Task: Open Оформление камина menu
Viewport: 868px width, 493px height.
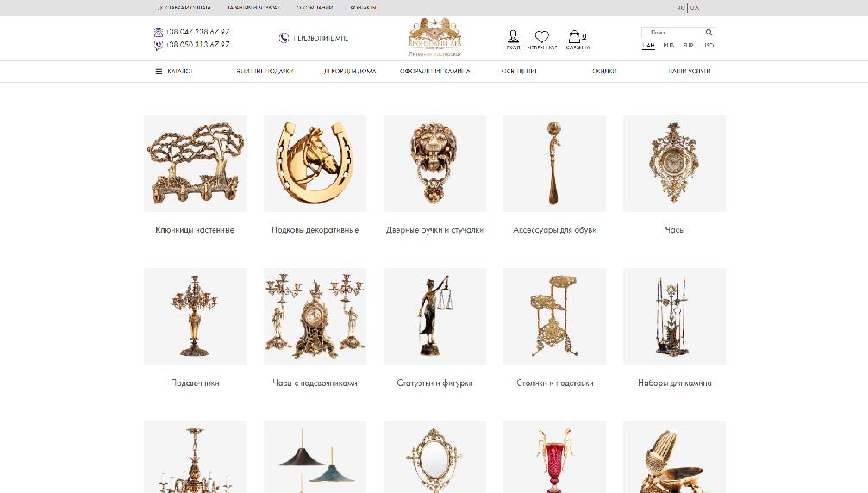Action: click(x=434, y=72)
